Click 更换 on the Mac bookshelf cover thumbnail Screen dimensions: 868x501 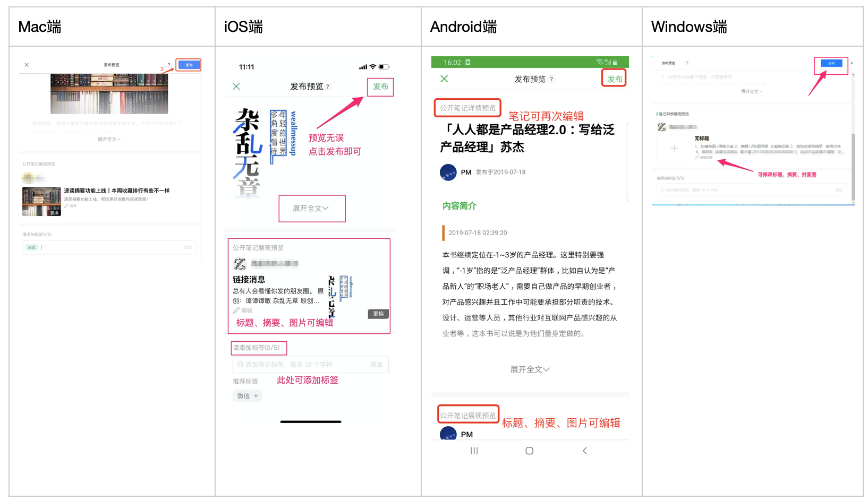click(x=54, y=213)
